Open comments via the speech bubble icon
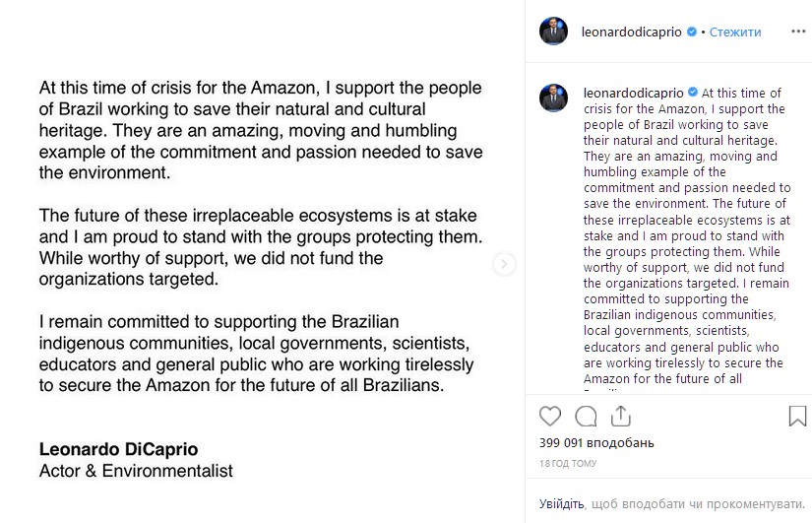This screenshot has width=812, height=523. (588, 416)
